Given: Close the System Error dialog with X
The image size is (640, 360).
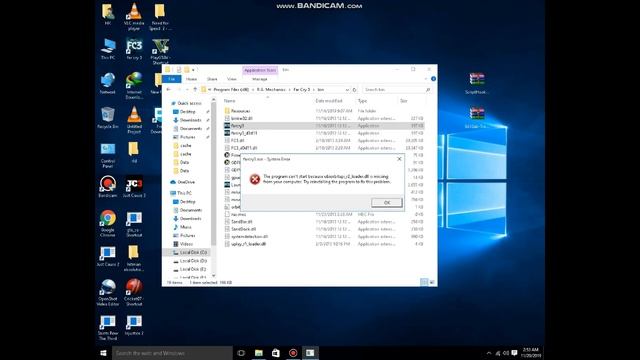Looking at the screenshot, I should point(399,159).
